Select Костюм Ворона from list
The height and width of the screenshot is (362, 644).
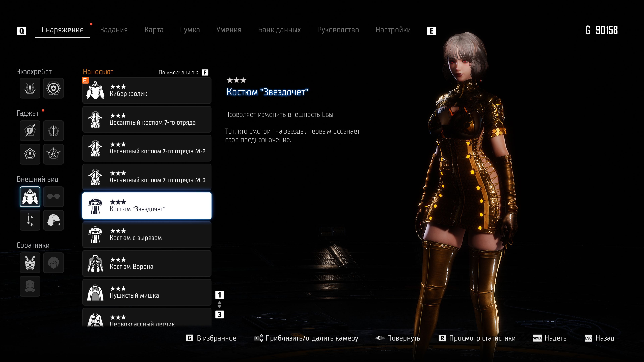coord(147,263)
